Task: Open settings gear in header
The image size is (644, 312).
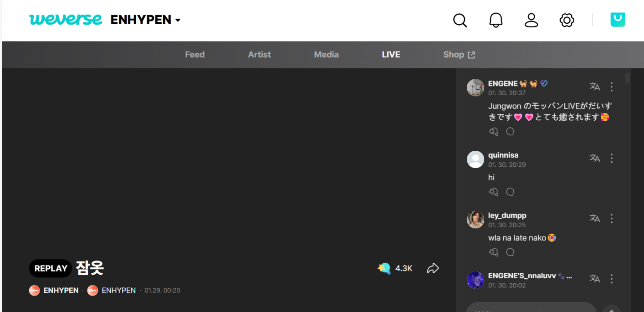Action: pos(567,20)
